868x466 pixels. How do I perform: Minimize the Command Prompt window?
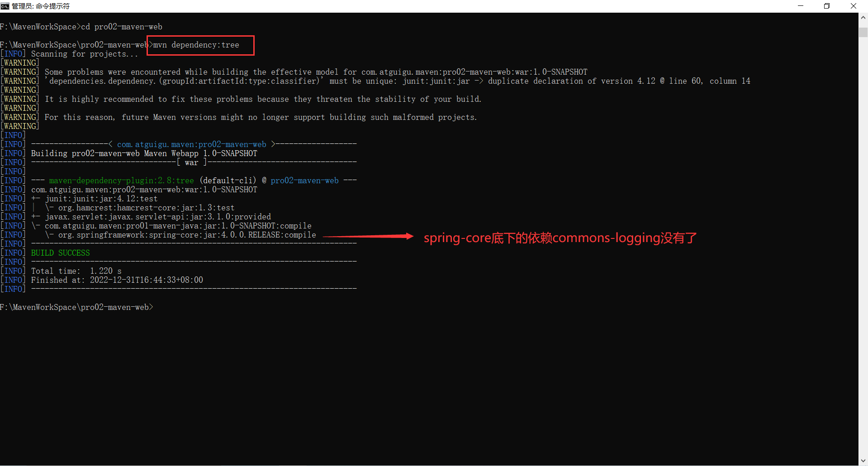(801, 6)
